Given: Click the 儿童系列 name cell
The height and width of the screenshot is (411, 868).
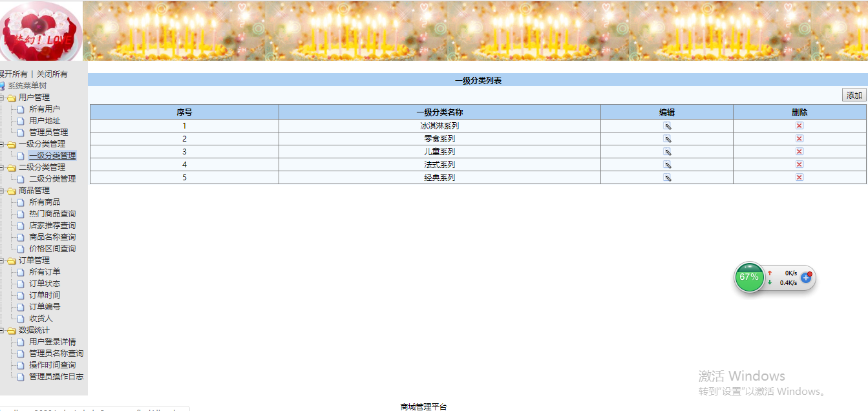Looking at the screenshot, I should [x=439, y=152].
